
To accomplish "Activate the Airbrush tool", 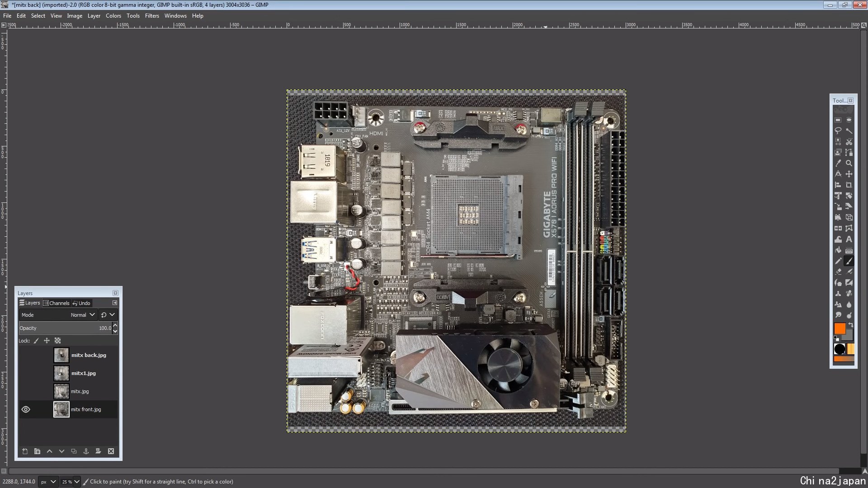I will click(849, 272).
